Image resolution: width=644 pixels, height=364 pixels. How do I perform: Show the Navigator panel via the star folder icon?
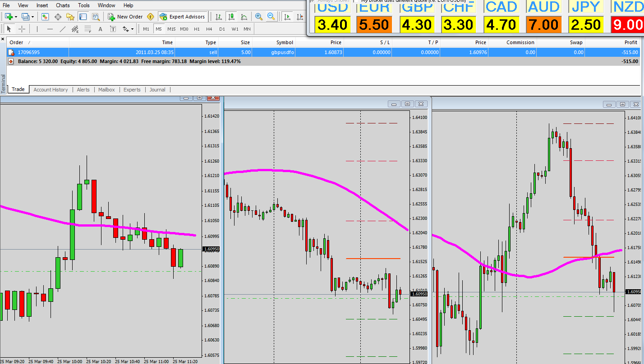pyautogui.click(x=70, y=17)
